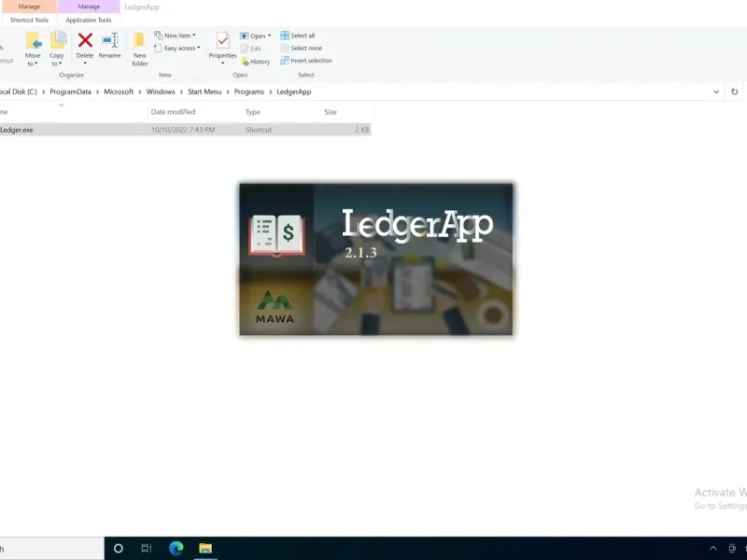Create a New folder via ribbon icon
747x560 pixels.
[139, 41]
